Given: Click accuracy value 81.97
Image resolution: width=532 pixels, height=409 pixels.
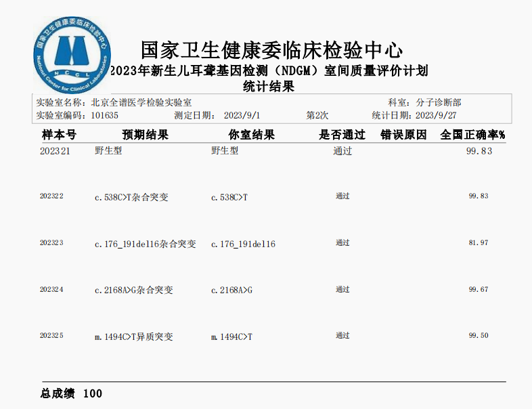Looking at the screenshot, I should click(479, 242).
